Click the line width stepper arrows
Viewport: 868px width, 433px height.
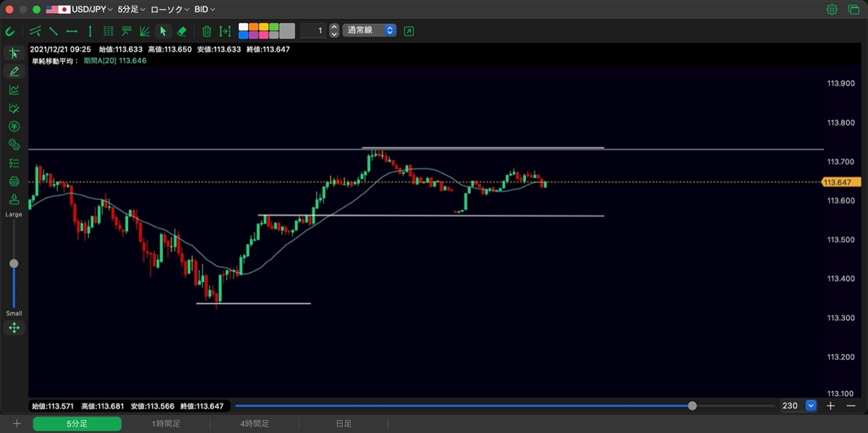click(334, 30)
